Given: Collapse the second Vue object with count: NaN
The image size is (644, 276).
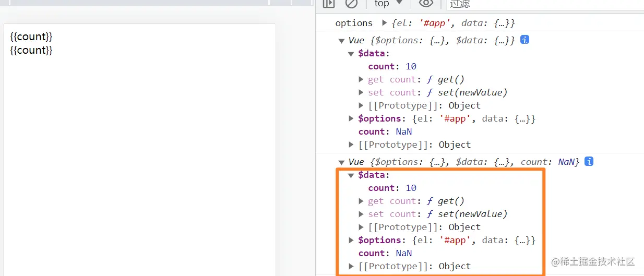Looking at the screenshot, I should (x=341, y=162).
